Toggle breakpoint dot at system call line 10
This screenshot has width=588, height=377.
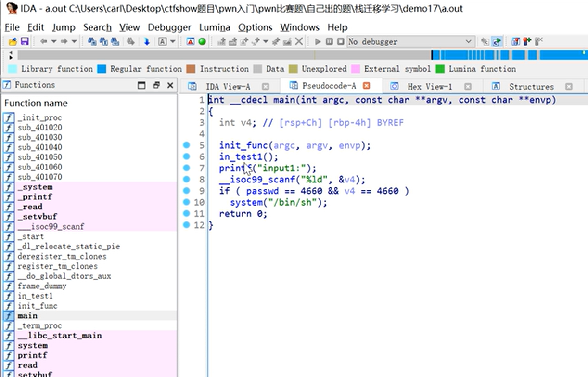point(187,203)
